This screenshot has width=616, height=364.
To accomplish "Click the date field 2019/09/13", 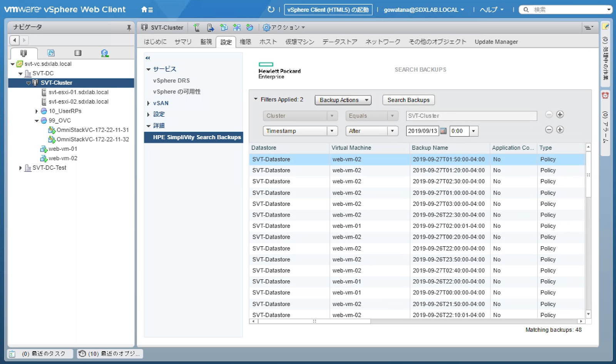I will [422, 131].
